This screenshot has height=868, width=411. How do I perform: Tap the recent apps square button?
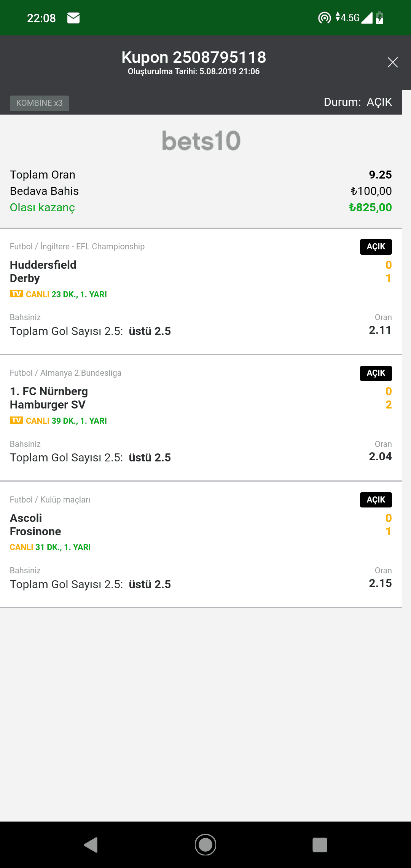pos(320,845)
